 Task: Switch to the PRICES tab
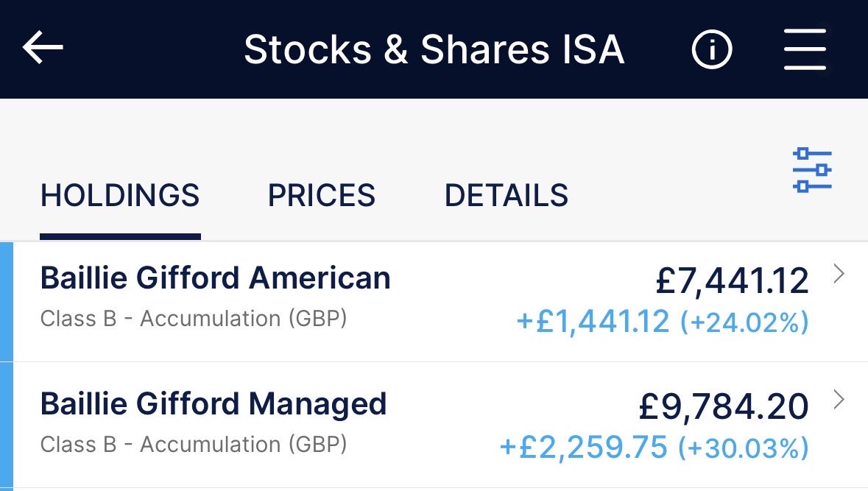click(x=322, y=195)
